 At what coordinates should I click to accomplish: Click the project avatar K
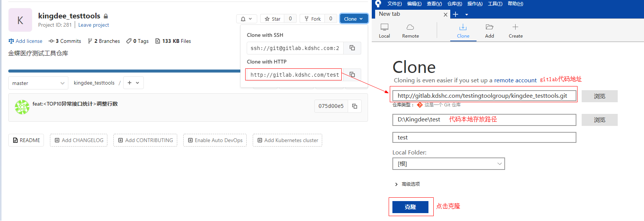pos(20,20)
